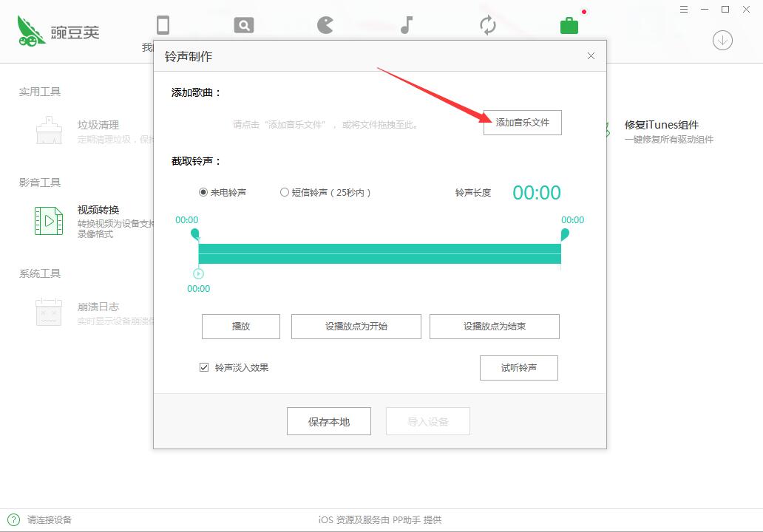Click the download arrow icon top right
The height and width of the screenshot is (532, 763).
[x=722, y=41]
